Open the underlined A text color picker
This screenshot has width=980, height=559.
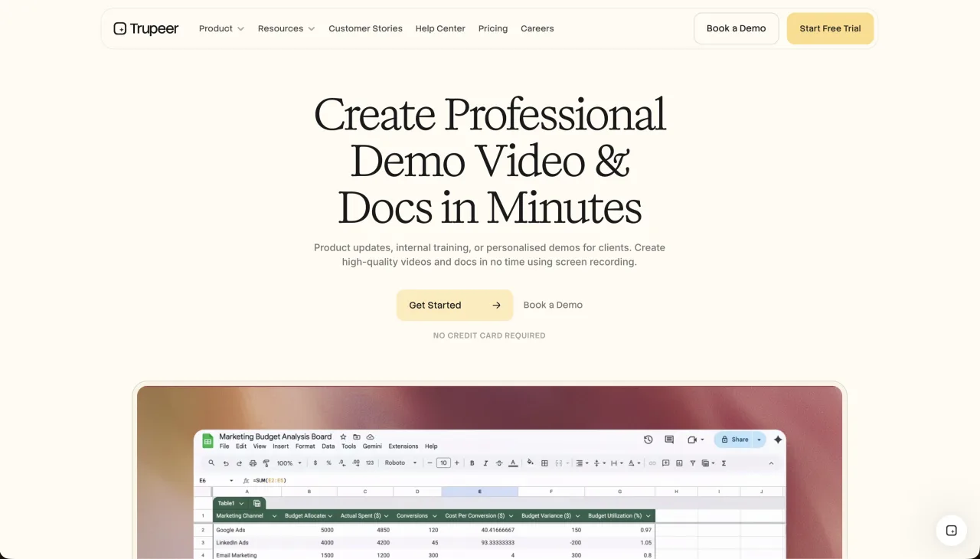[x=512, y=463]
